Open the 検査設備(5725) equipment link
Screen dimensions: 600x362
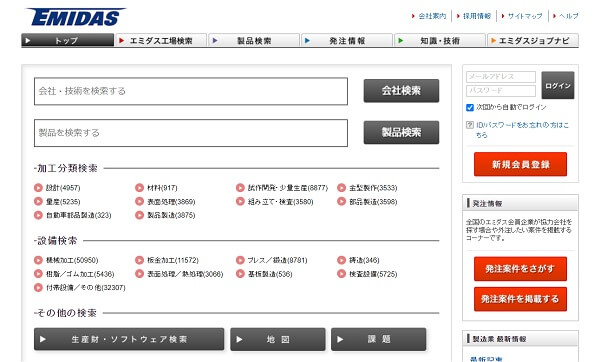(x=373, y=274)
